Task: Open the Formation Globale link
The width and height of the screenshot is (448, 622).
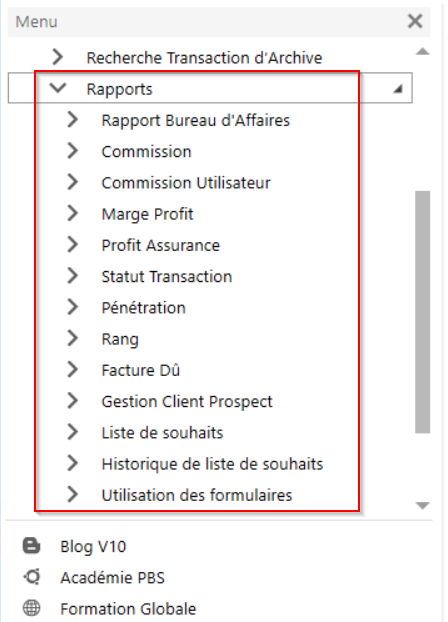Action: click(128, 609)
